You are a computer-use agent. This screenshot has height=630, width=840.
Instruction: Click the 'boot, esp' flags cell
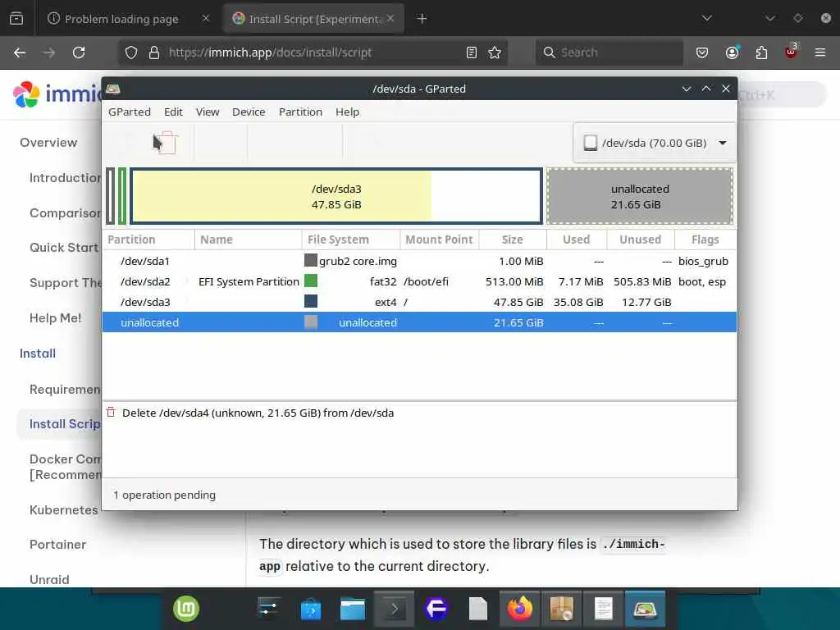(702, 282)
